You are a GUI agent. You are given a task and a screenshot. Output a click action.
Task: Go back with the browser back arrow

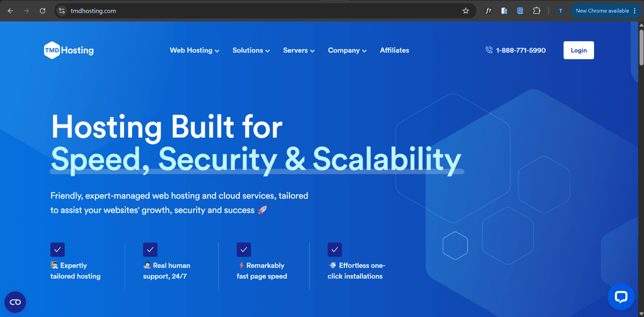click(10, 11)
